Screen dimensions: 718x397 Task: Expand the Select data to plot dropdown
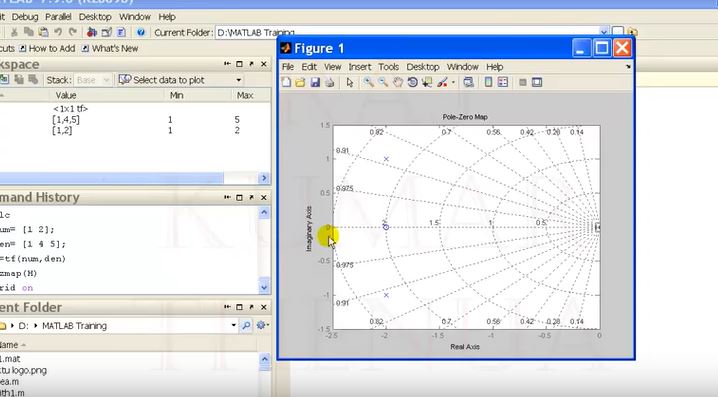[x=239, y=80]
